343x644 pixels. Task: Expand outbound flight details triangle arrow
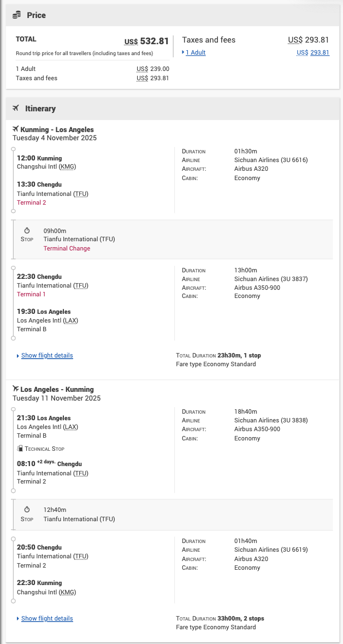pyautogui.click(x=18, y=356)
